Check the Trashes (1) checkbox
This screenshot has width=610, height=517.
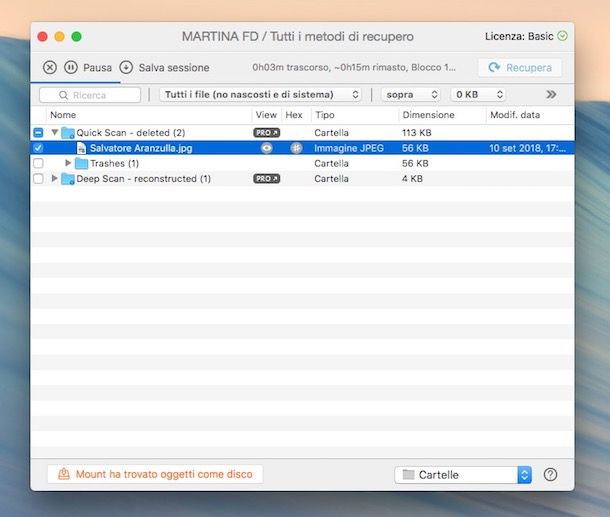click(38, 163)
